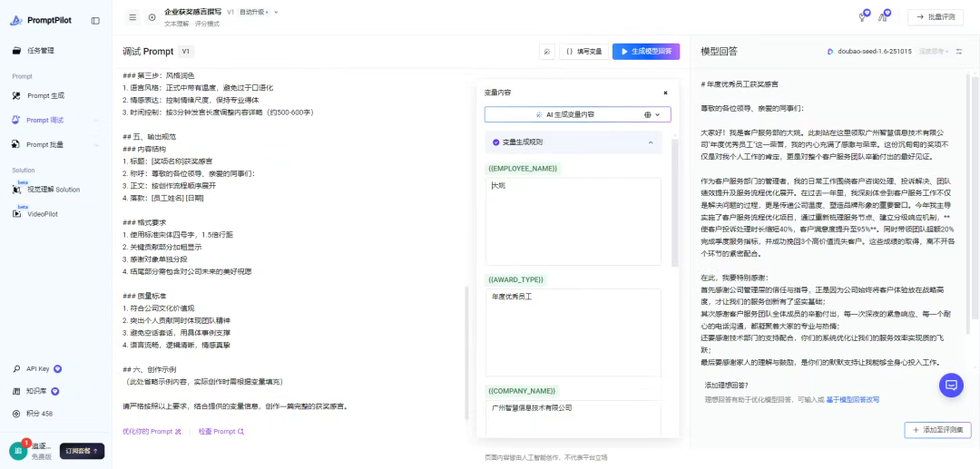Click the 企业获奖感言撰写 task title
Viewport: 980px width, 469px height.
(x=193, y=12)
